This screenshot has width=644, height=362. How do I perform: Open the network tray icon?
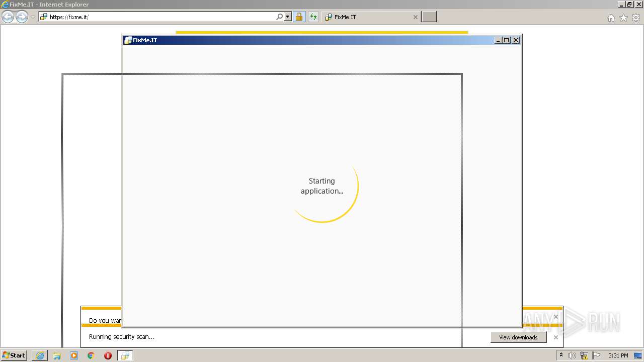click(x=584, y=355)
